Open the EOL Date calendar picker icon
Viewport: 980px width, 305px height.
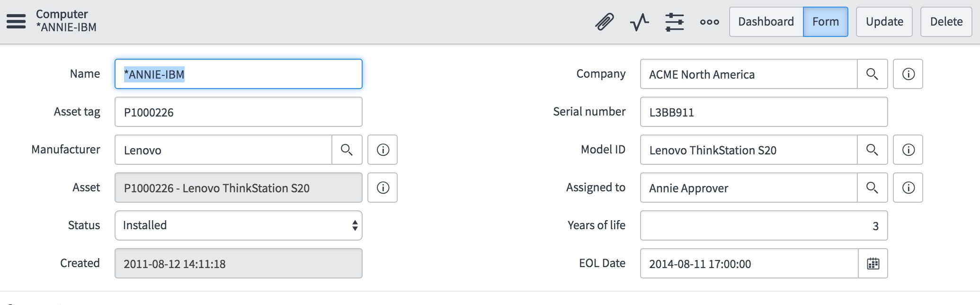tap(873, 263)
